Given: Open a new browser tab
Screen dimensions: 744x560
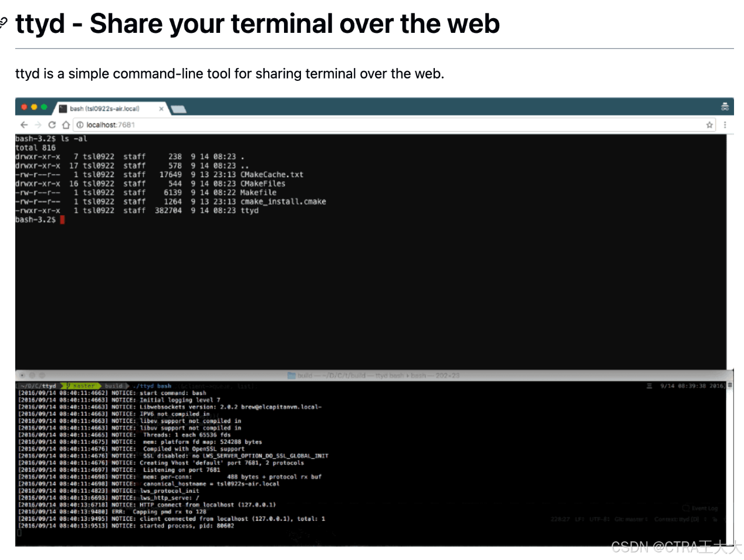Looking at the screenshot, I should [x=178, y=109].
